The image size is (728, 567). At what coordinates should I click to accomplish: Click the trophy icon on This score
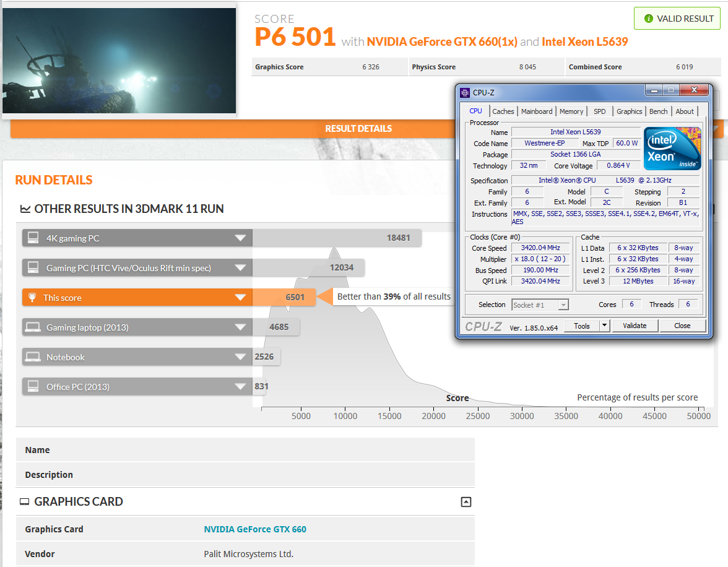click(32, 297)
